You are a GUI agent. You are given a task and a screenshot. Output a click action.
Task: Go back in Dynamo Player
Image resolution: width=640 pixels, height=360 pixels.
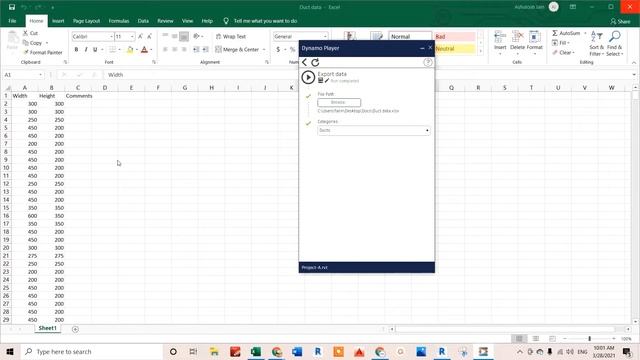coord(304,62)
